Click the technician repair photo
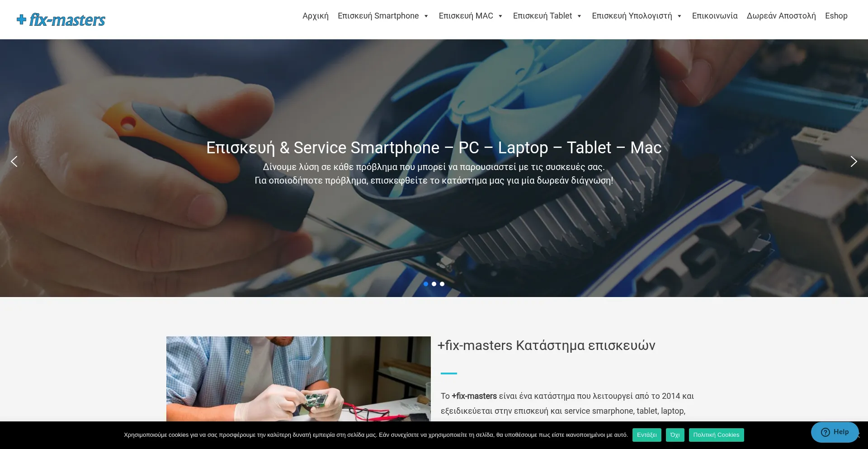Image resolution: width=868 pixels, height=449 pixels. (298, 379)
